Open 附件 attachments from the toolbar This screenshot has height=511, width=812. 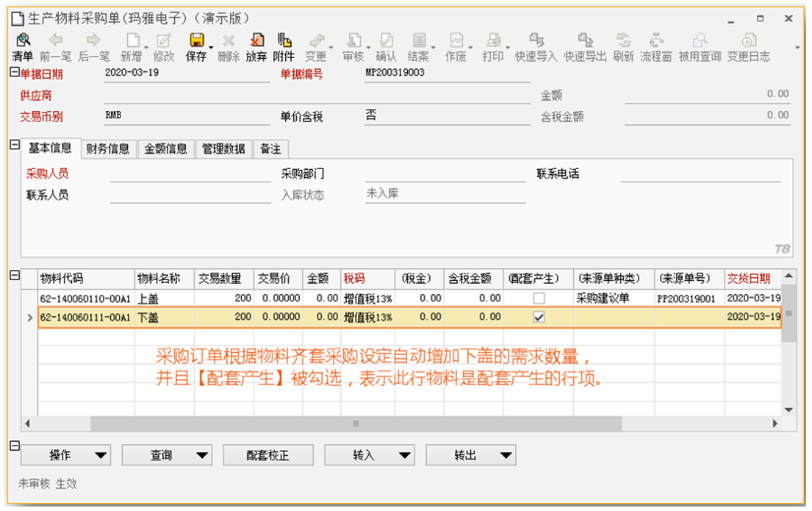click(x=284, y=47)
